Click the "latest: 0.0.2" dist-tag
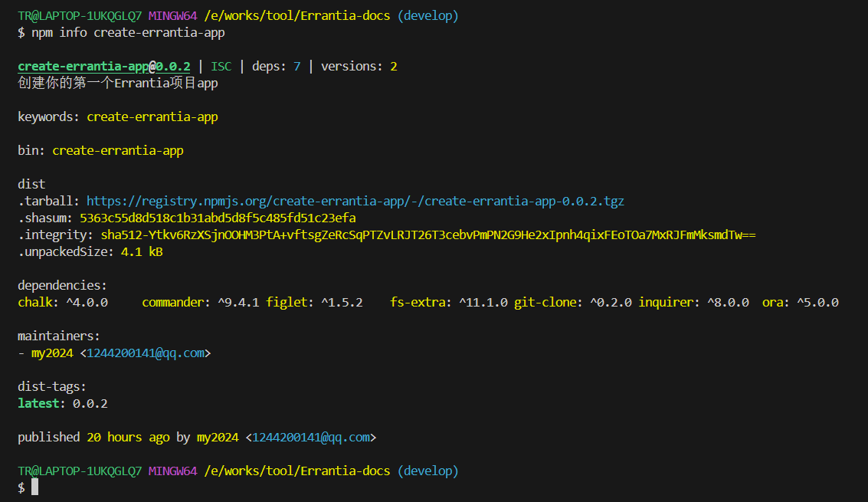Image resolution: width=868 pixels, height=502 pixels. [x=63, y=403]
